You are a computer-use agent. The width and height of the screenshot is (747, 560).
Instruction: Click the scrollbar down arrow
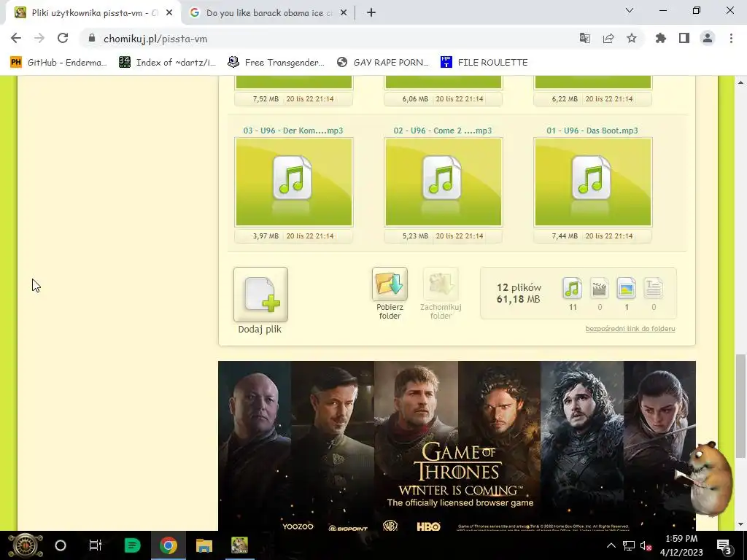pyautogui.click(x=740, y=525)
